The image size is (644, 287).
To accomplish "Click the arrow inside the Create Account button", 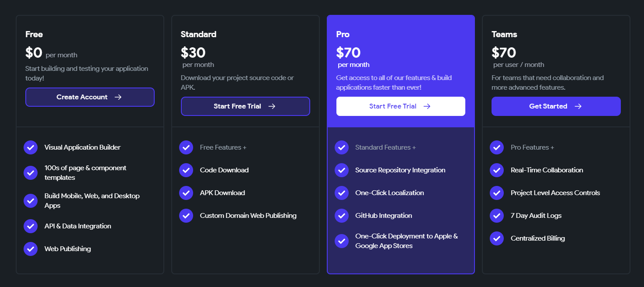I will coord(118,97).
